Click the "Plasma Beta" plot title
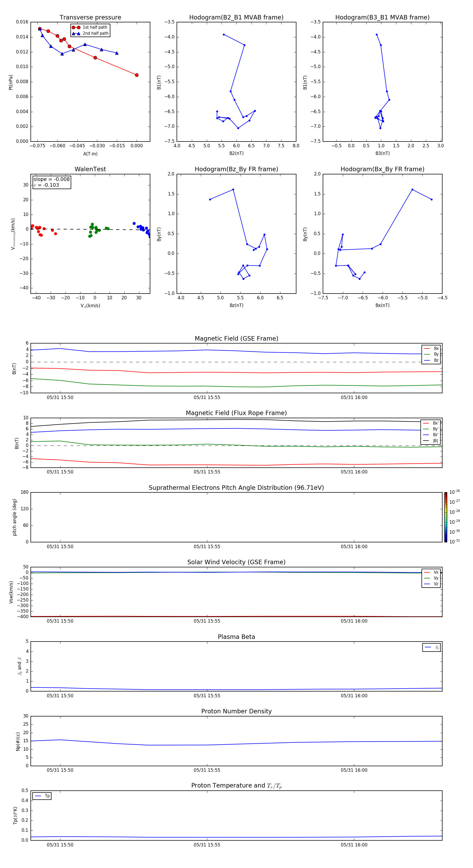Image resolution: width=473 pixels, height=868 pixels. coord(236,637)
